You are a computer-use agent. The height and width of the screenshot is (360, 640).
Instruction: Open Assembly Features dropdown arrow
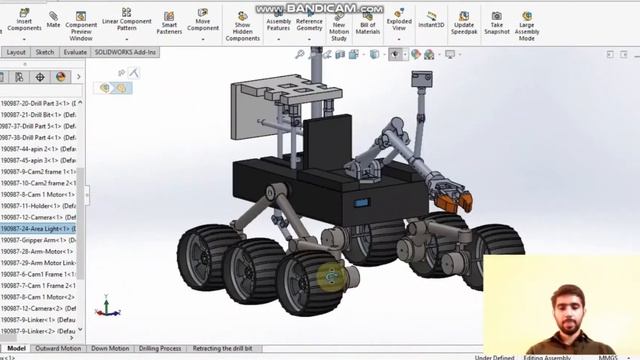[278, 39]
